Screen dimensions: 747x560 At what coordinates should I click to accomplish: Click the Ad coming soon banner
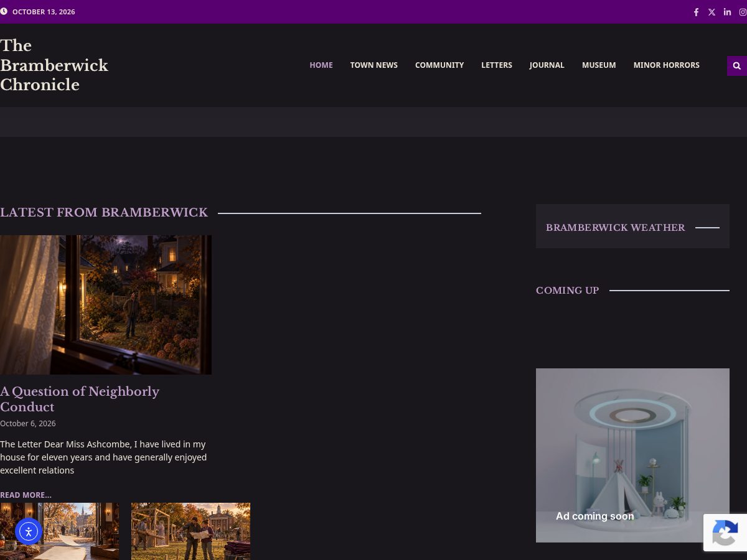(x=632, y=455)
